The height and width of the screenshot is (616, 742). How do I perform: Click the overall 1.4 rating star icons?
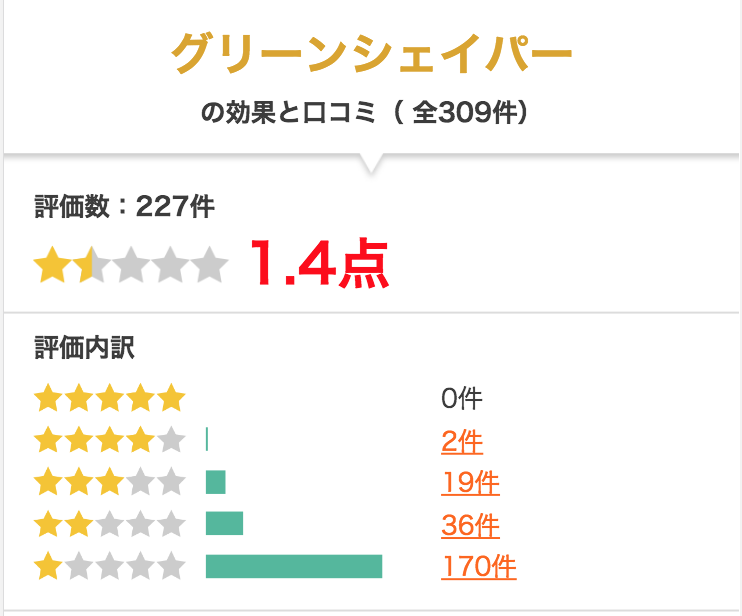pos(131,264)
